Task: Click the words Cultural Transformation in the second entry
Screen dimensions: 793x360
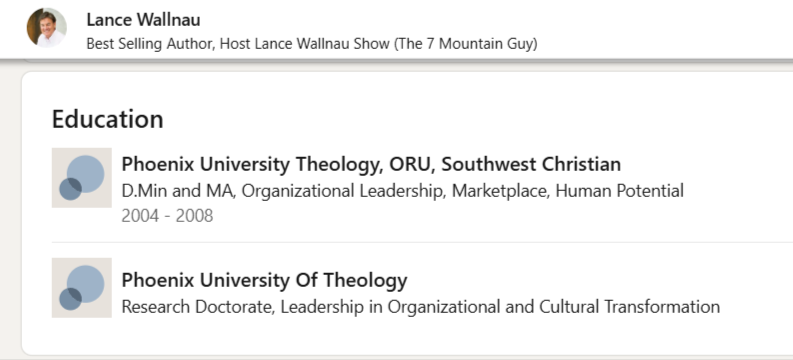Action: click(630, 307)
